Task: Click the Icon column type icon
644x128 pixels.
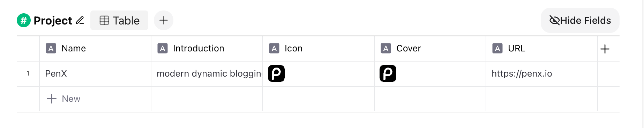Action: [274, 48]
